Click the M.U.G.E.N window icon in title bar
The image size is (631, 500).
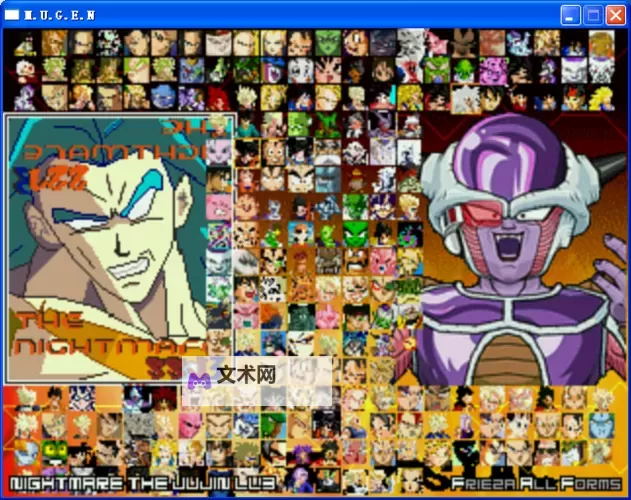[12, 14]
